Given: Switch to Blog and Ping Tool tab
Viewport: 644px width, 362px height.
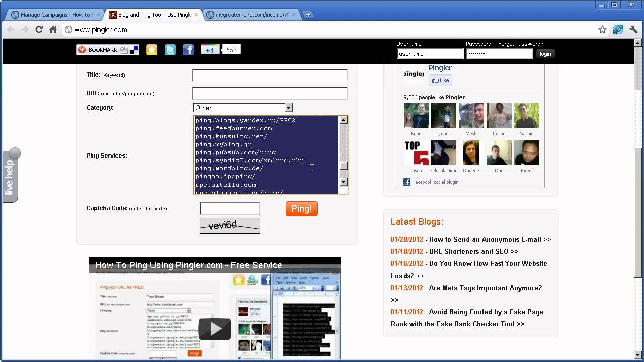Looking at the screenshot, I should point(153,15).
